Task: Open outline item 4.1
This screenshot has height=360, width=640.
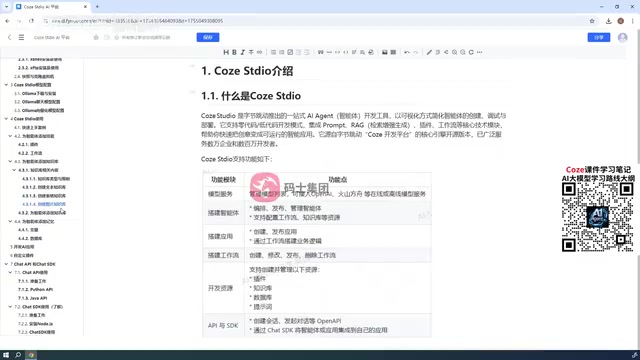Action: 30,127
